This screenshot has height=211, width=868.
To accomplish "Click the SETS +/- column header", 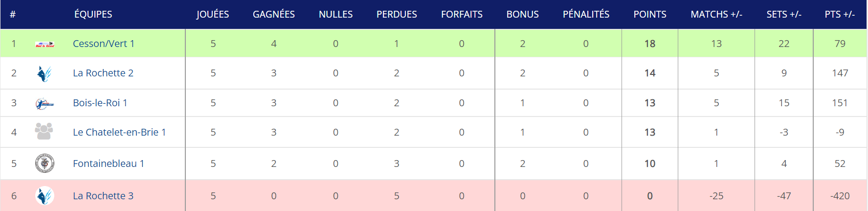I will pos(783,14).
